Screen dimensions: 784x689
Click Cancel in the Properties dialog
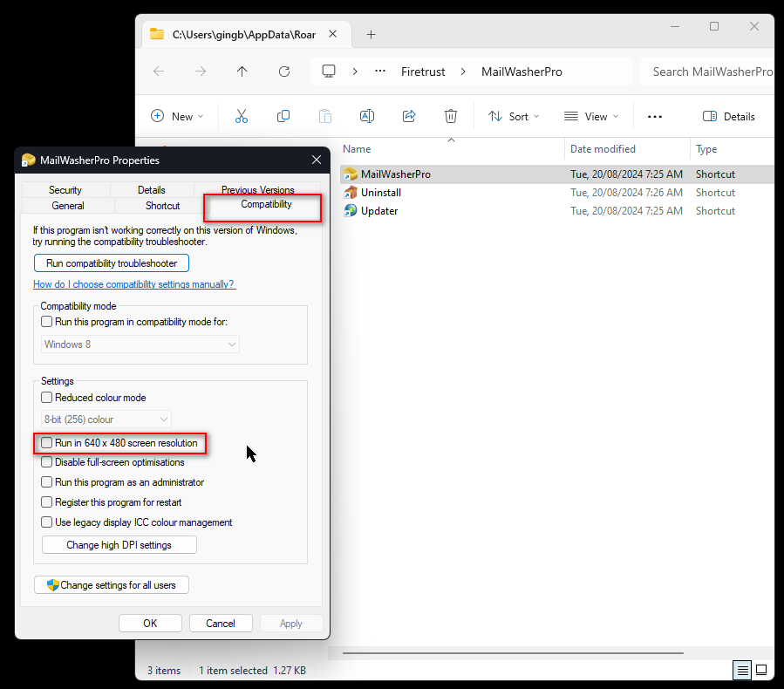(221, 624)
